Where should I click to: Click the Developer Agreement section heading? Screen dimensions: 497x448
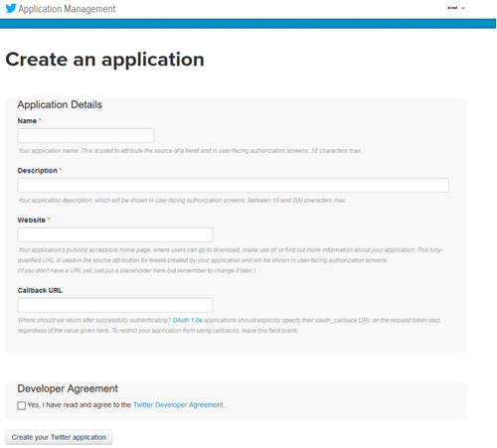point(68,388)
